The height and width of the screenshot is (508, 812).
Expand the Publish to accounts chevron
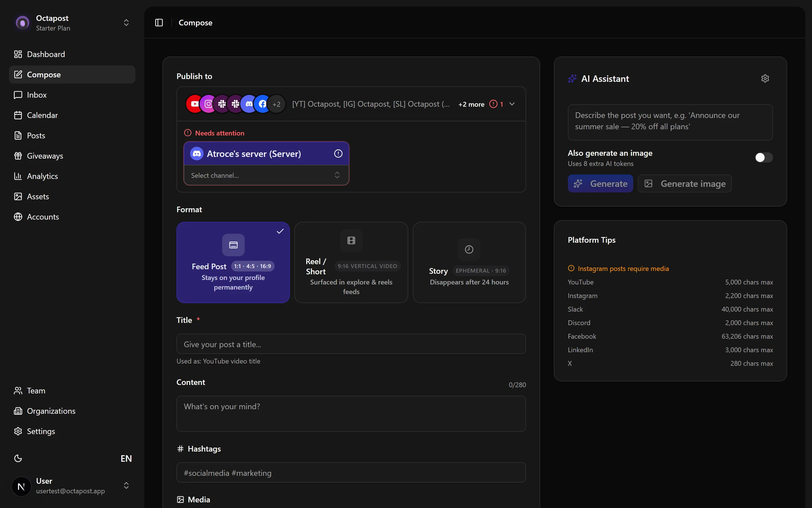[512, 104]
